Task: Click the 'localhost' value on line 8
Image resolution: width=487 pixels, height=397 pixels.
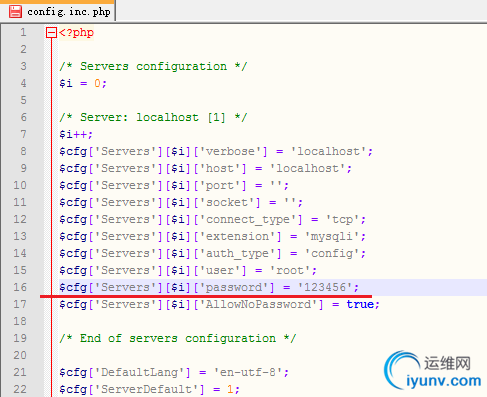Action: [x=329, y=151]
